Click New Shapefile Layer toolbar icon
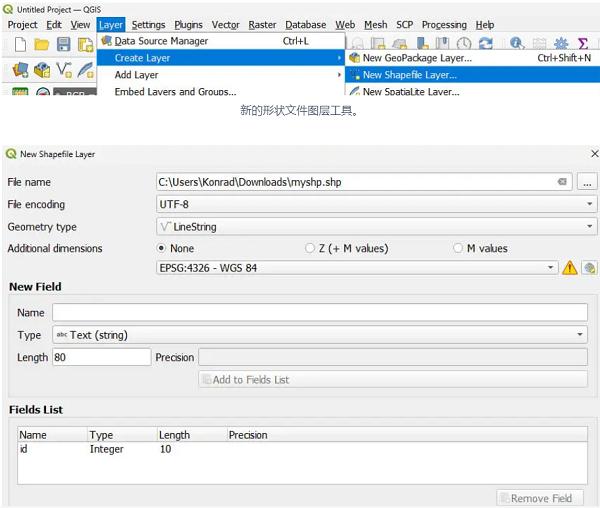Image resolution: width=600 pixels, height=508 pixels. click(64, 70)
